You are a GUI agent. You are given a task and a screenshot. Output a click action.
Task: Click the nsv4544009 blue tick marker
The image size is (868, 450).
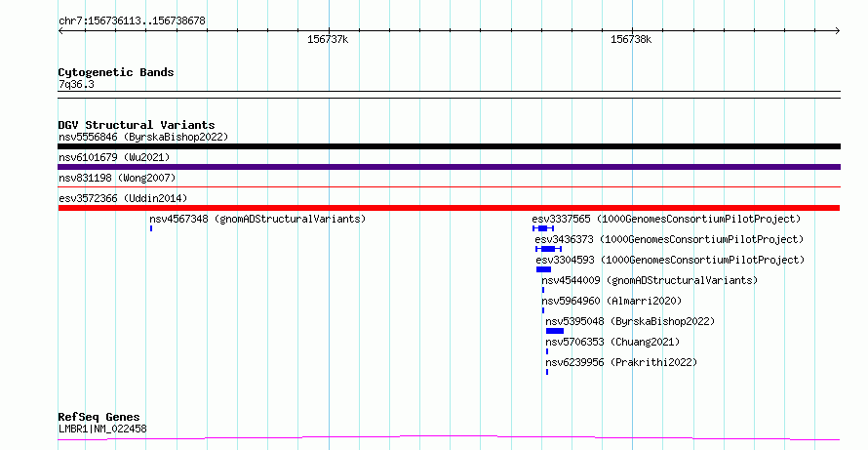543,290
